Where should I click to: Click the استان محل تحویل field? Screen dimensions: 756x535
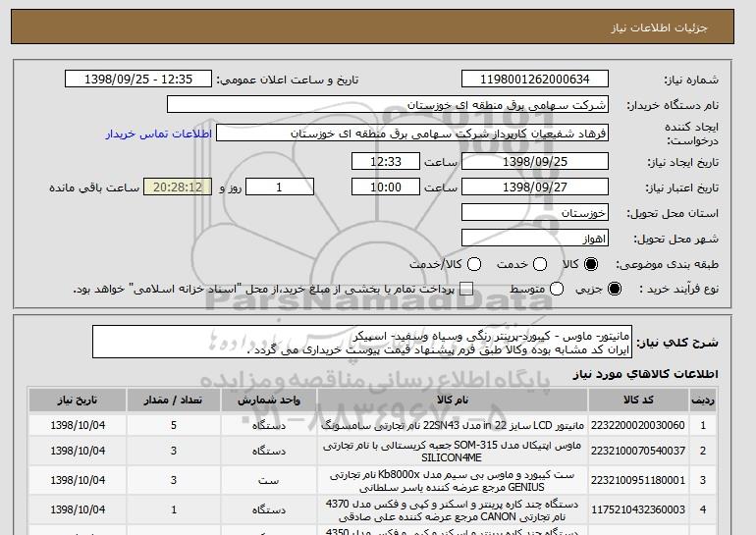(x=535, y=212)
